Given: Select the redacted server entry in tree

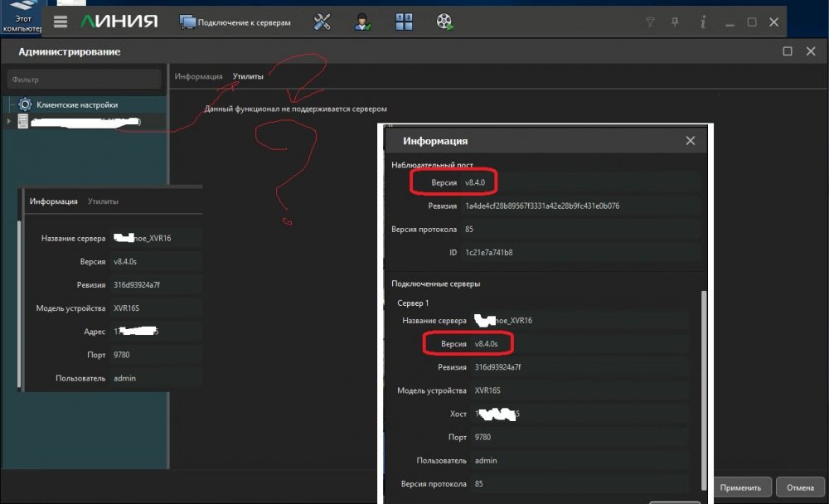Looking at the screenshot, I should click(x=85, y=122).
